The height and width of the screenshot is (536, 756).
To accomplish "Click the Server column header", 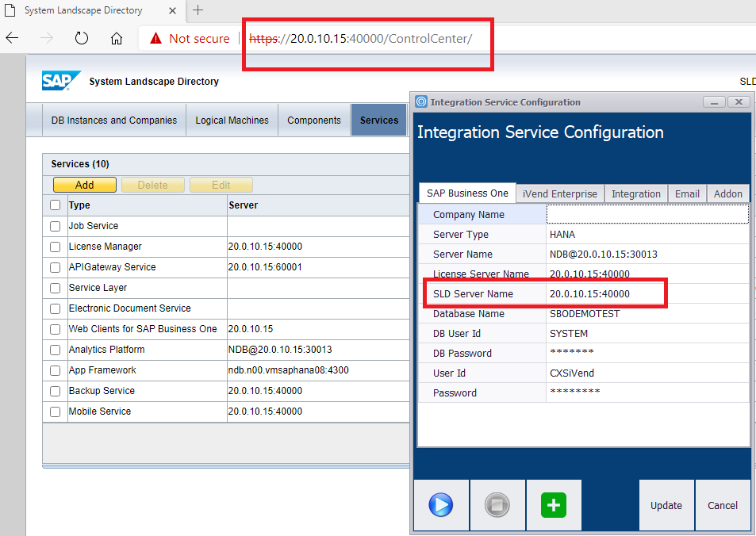I will pyautogui.click(x=243, y=205).
